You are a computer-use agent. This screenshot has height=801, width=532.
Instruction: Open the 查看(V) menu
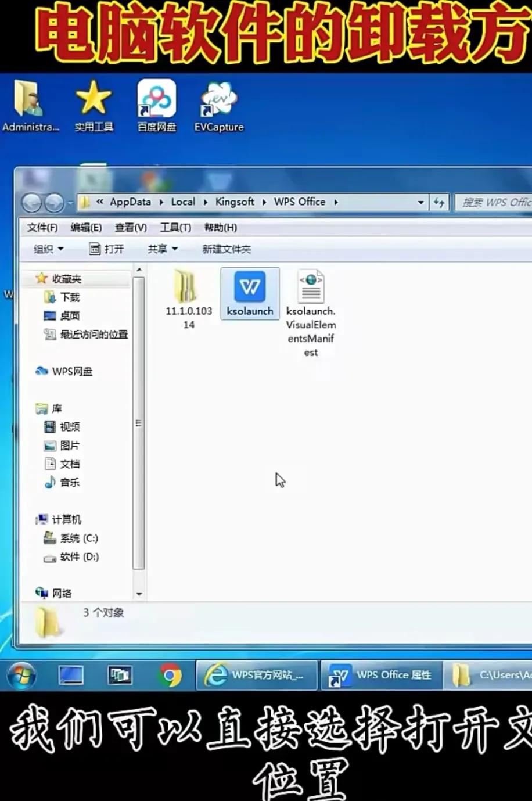(x=131, y=228)
